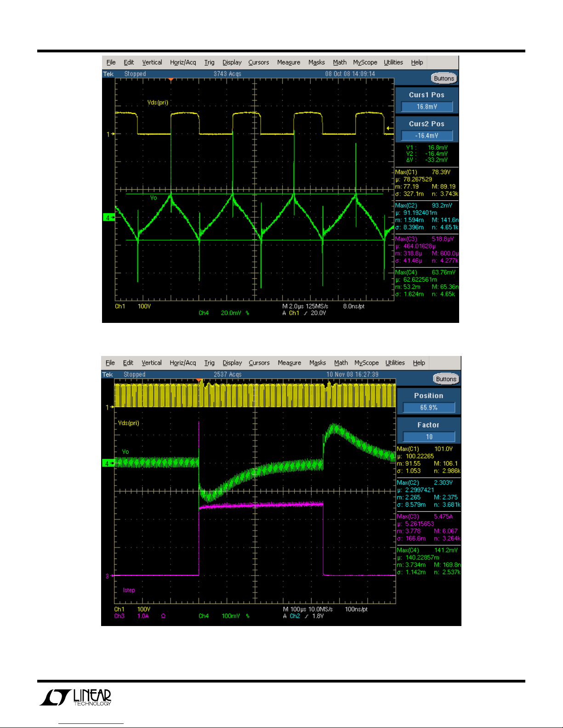This screenshot has width=563, height=728.
Task: Open Horiz/Acq menu in top oscilloscope
Action: [x=183, y=62]
